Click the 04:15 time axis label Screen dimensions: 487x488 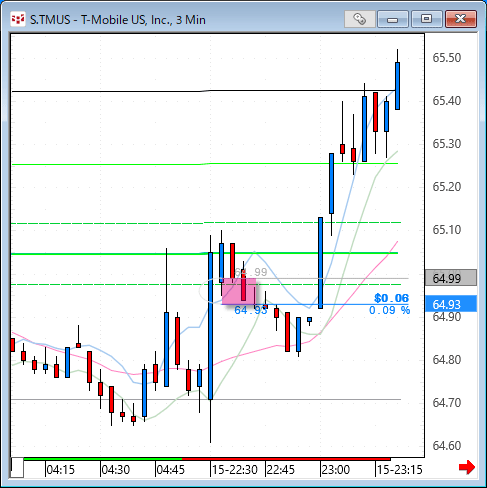click(61, 470)
